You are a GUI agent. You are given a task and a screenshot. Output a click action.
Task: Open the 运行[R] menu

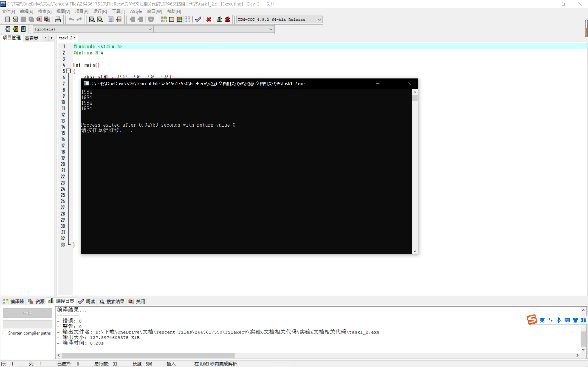pos(100,11)
